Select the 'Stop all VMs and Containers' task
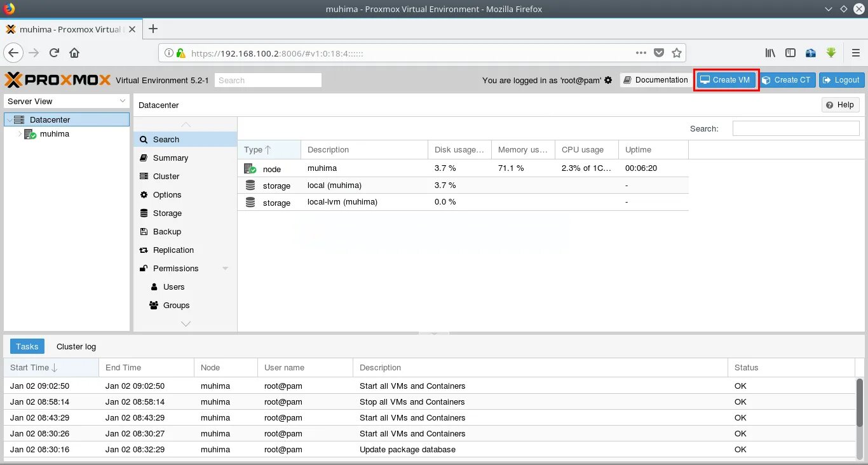Viewport: 868px width, 465px height. tap(430, 401)
